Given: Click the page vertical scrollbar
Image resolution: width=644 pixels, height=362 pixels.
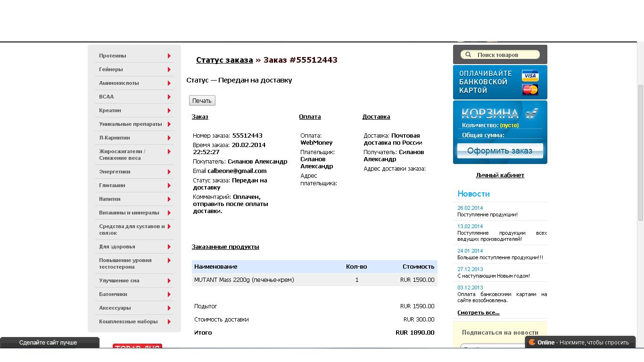Looking at the screenshot, I should click(x=640, y=153).
